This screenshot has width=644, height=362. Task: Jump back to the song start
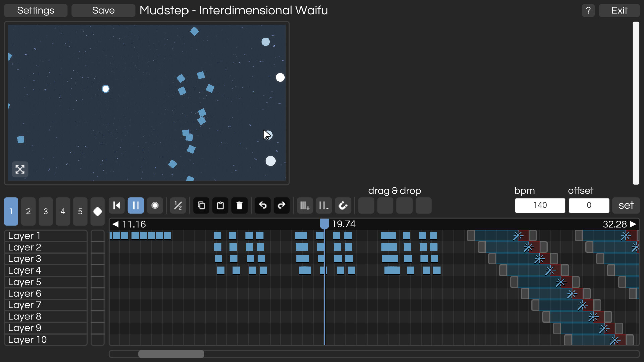[117, 205]
